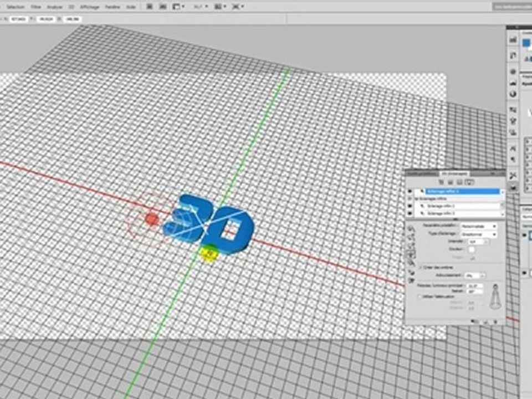The image size is (532, 399).
Task: Open the Filtre menu
Action: pyautogui.click(x=35, y=7)
